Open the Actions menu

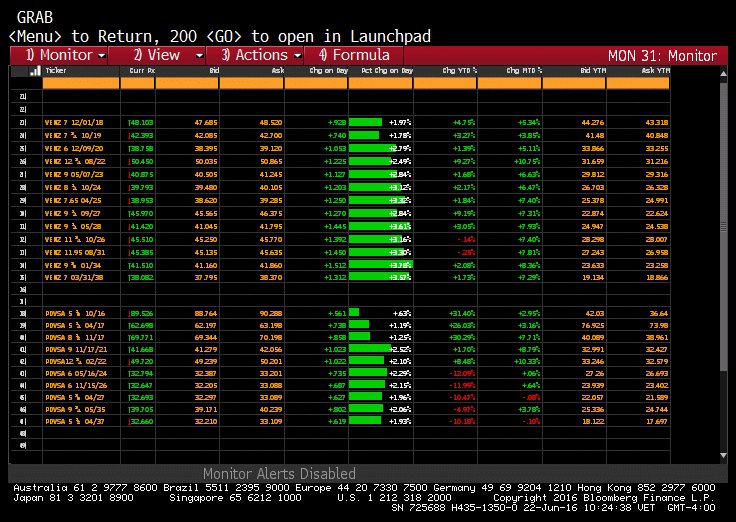pyautogui.click(x=255, y=55)
